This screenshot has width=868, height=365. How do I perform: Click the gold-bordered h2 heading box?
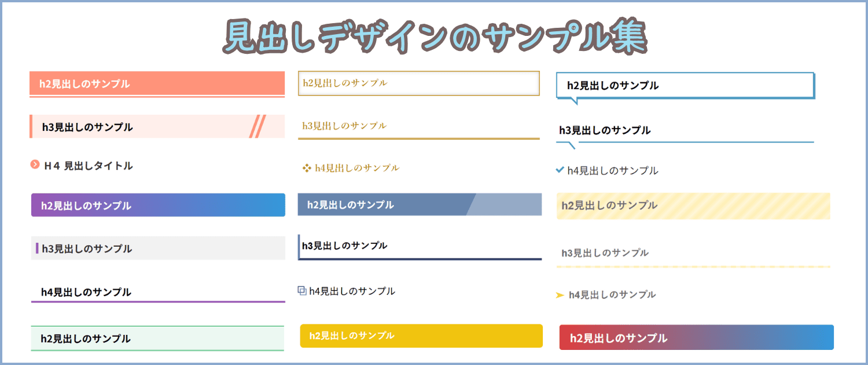418,83
